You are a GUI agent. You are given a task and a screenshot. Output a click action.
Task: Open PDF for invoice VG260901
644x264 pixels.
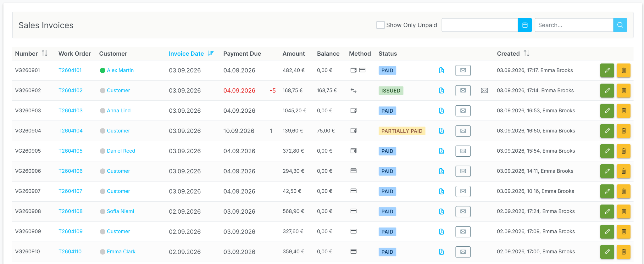click(441, 70)
